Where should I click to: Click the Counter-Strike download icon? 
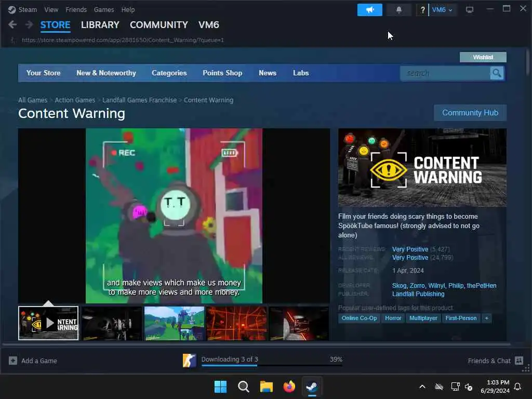point(189,361)
